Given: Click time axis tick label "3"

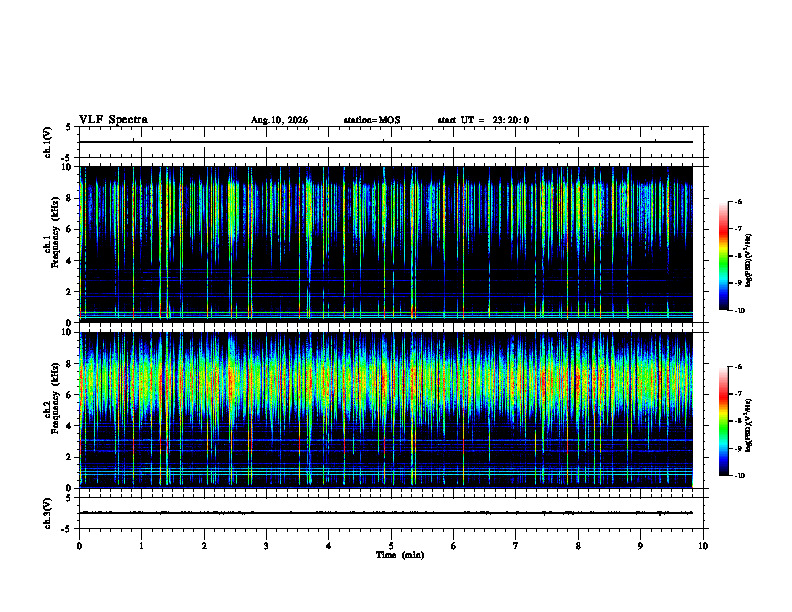Looking at the screenshot, I should pos(266,546).
